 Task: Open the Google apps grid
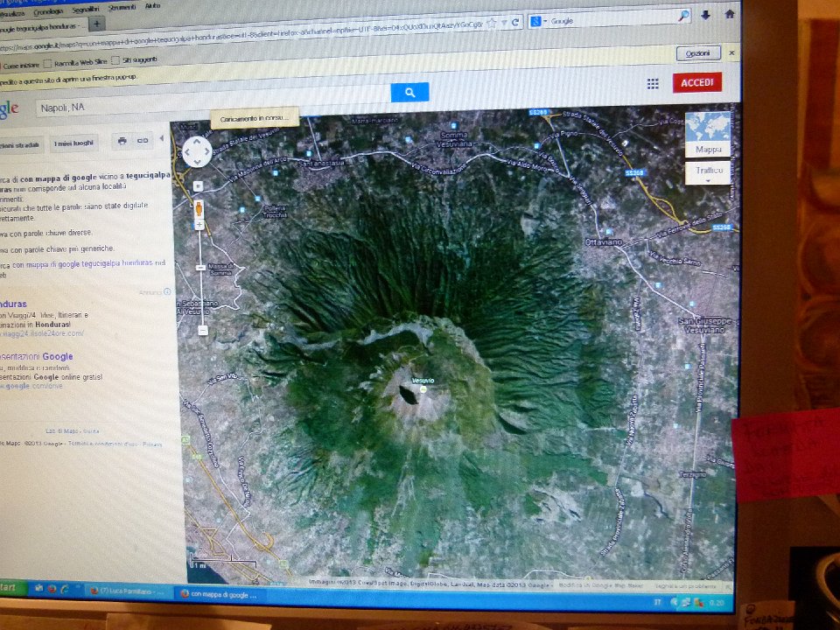click(653, 84)
